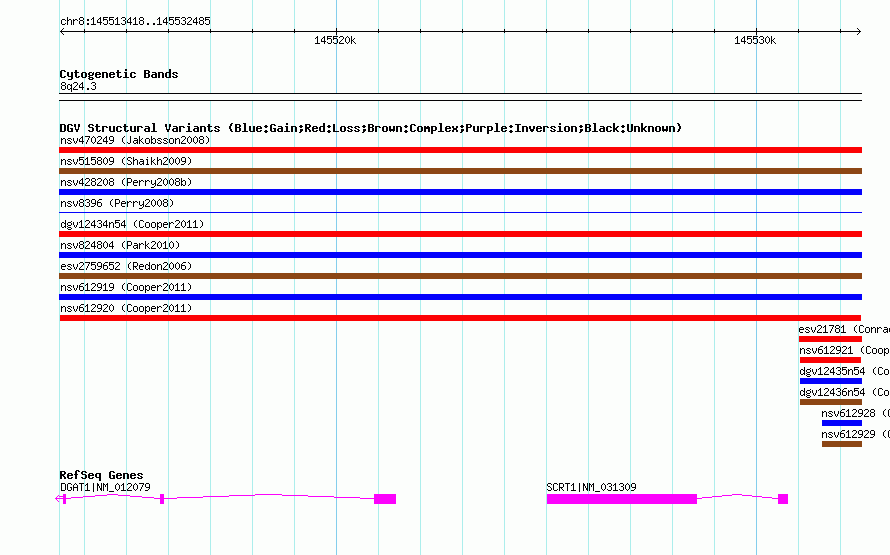The image size is (890, 555).
Task: Click the nsv612920 (Cooper2011) label
Action: (x=126, y=308)
